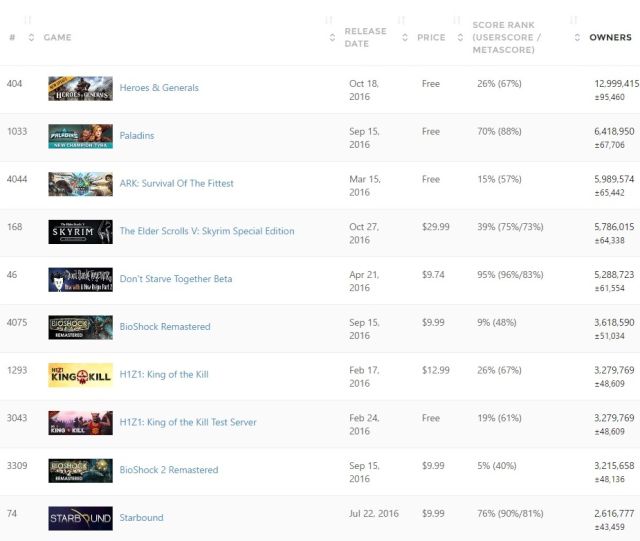This screenshot has width=640, height=541.
Task: Click Starbound logo thumbnail
Action: 80,518
